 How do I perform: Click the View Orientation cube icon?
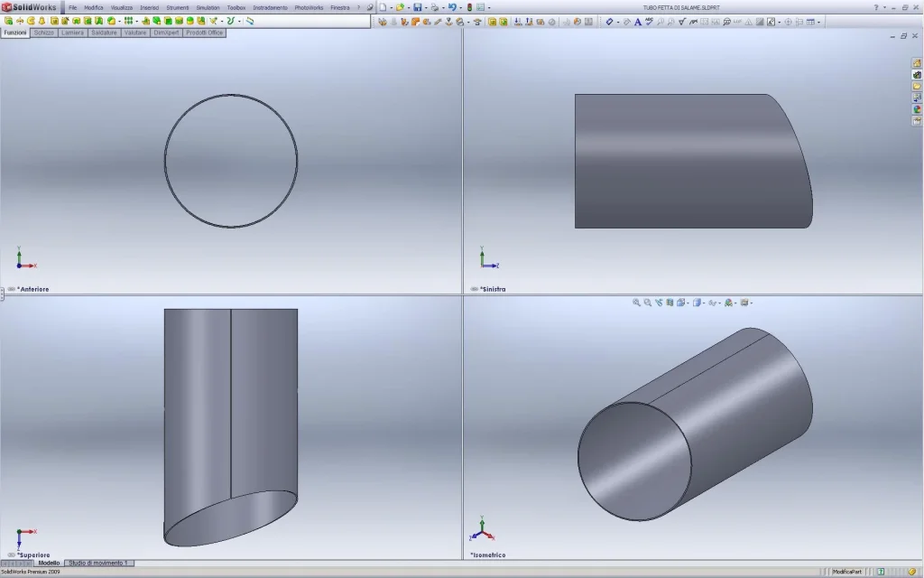680,303
